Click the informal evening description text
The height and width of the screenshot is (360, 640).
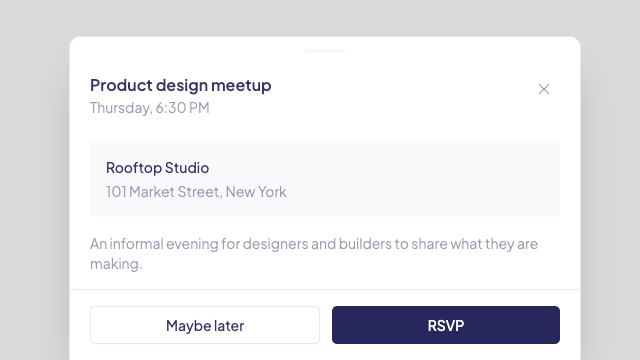(x=314, y=253)
